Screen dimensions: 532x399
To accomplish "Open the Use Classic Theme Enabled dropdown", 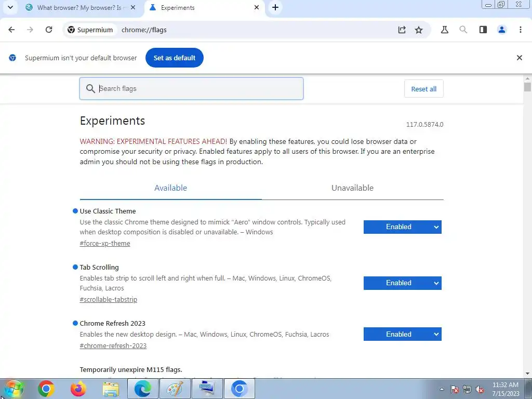I will pos(403,227).
